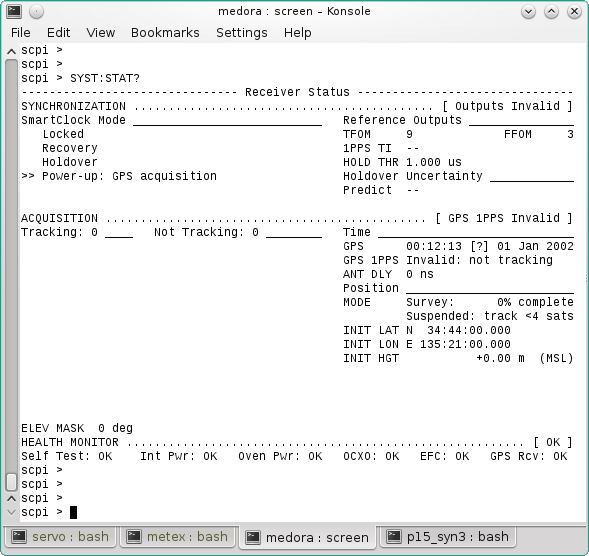The image size is (589, 556).
Task: Select the medora : screen tab
Action: (x=307, y=537)
